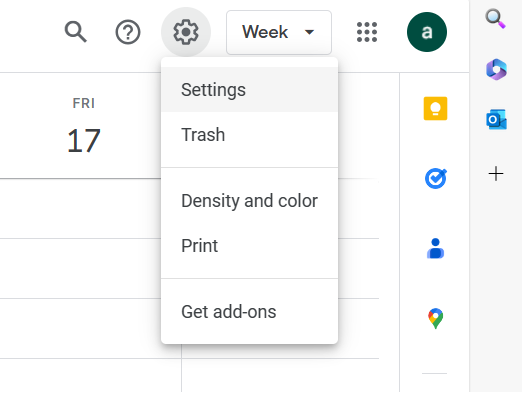525x395 pixels.
Task: Open the calendar search icon
Action: pos(76,32)
